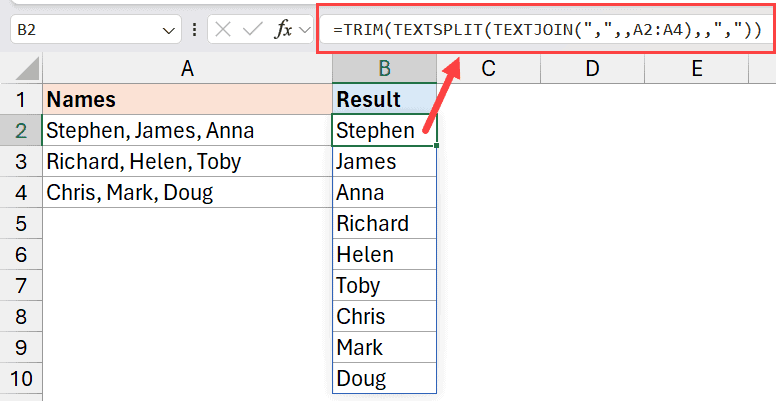Select cell containing Richard, Helen, Toby
This screenshot has width=776, height=401.
187,162
